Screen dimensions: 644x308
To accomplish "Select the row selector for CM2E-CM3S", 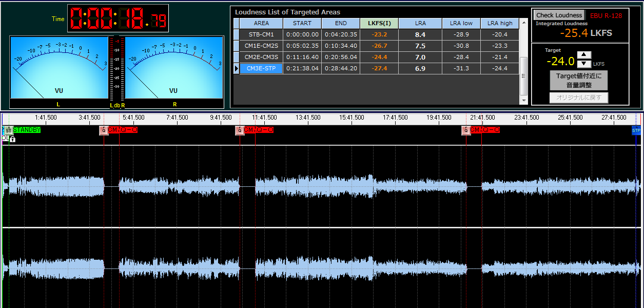I will [236, 57].
